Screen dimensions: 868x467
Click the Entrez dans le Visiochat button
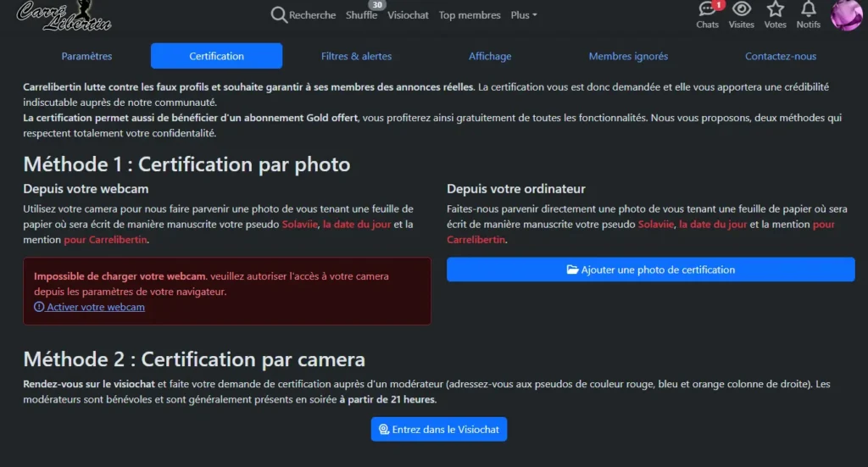439,430
